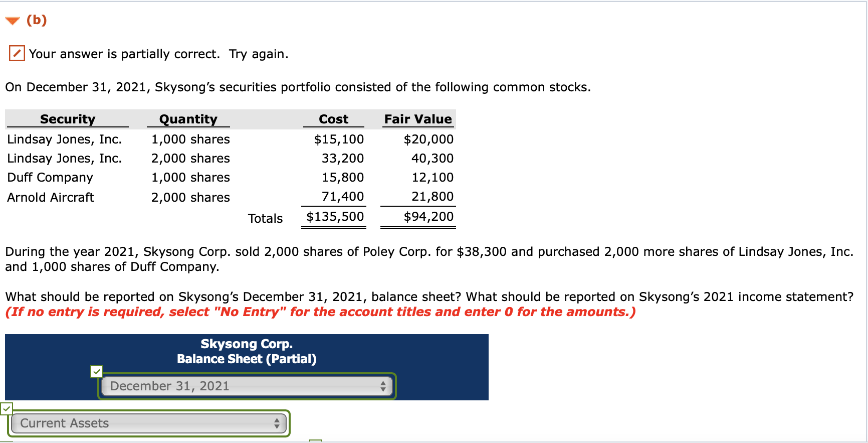This screenshot has width=868, height=443.
Task: Select the "(b)" section heading
Action: (x=37, y=20)
